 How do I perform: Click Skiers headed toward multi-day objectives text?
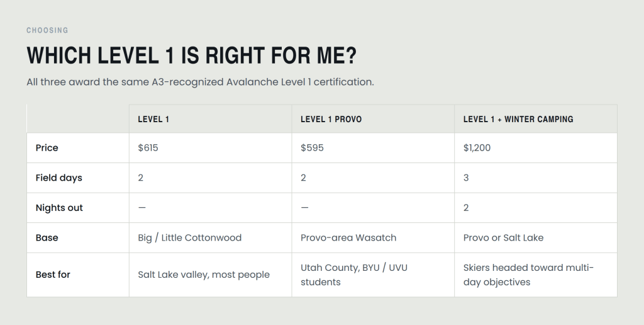click(528, 275)
